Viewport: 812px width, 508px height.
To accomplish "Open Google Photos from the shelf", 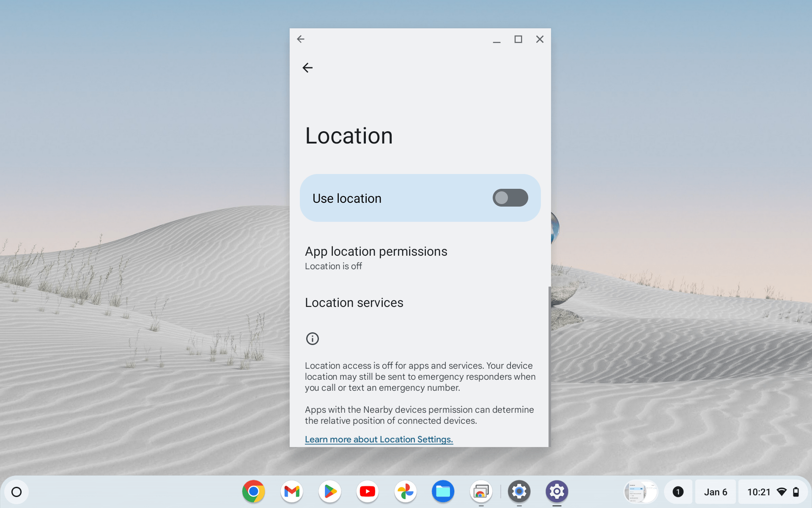I will point(405,491).
